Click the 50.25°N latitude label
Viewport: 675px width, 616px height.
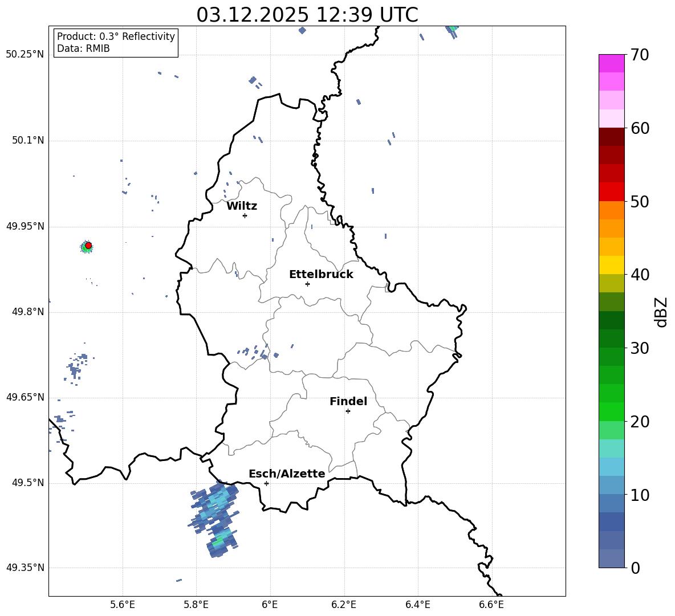point(25,55)
